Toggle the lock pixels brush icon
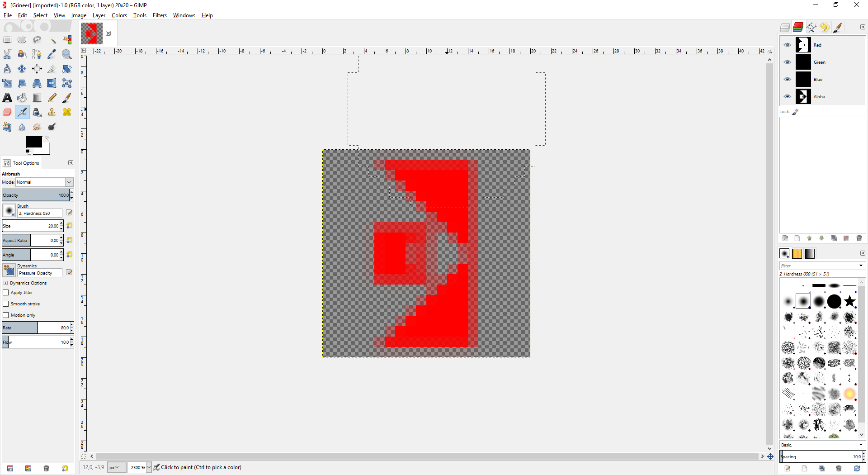The width and height of the screenshot is (868, 475). pos(795,112)
